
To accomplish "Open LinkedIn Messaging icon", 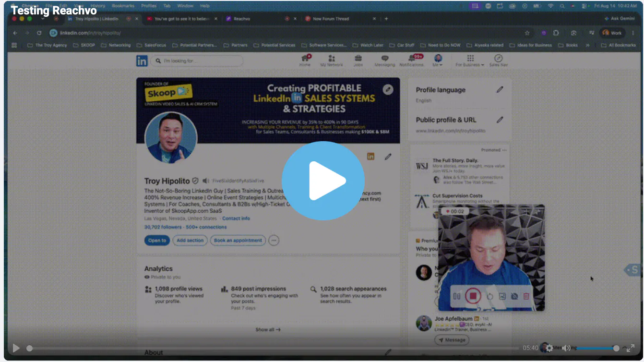I will [x=385, y=60].
